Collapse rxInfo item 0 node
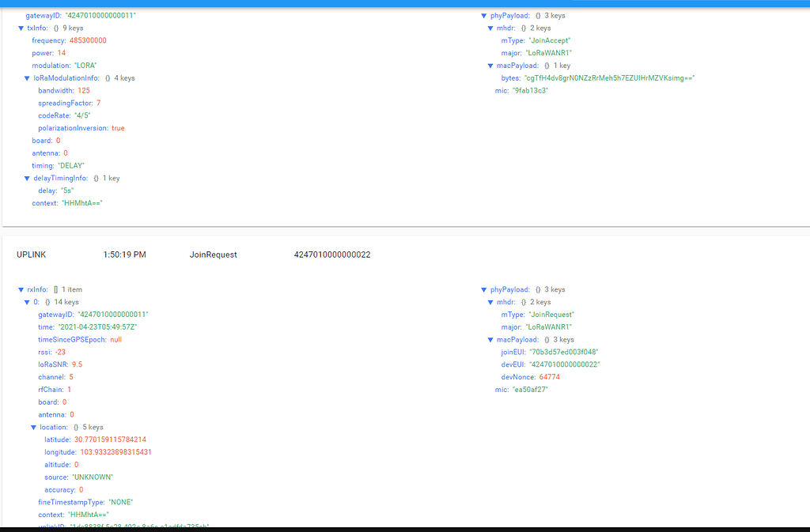 coord(27,302)
